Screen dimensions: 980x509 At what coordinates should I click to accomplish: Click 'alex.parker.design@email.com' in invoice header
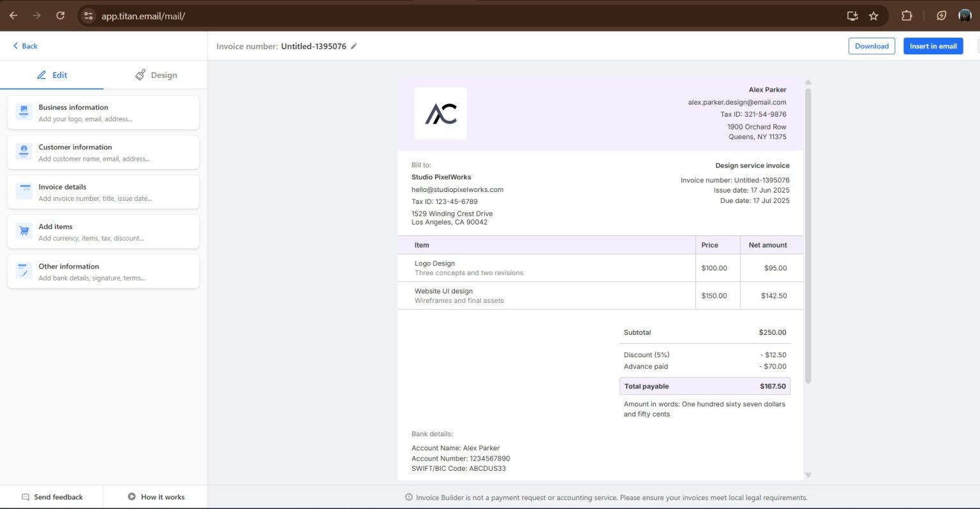(737, 102)
